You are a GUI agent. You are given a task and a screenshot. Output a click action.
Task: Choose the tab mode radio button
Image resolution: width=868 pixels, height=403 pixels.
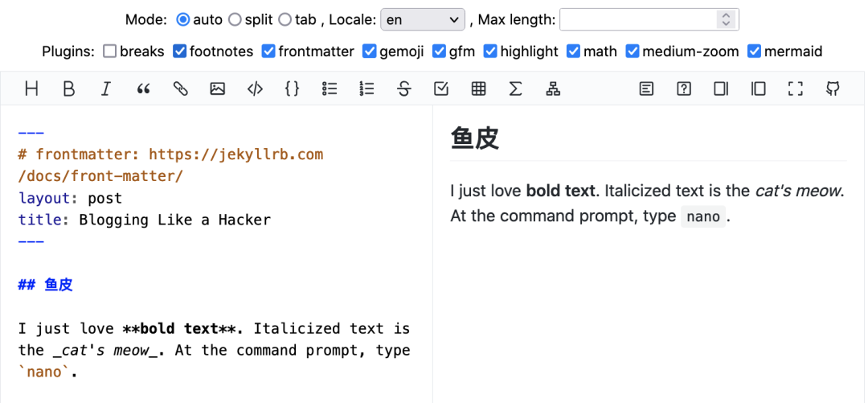(x=285, y=19)
